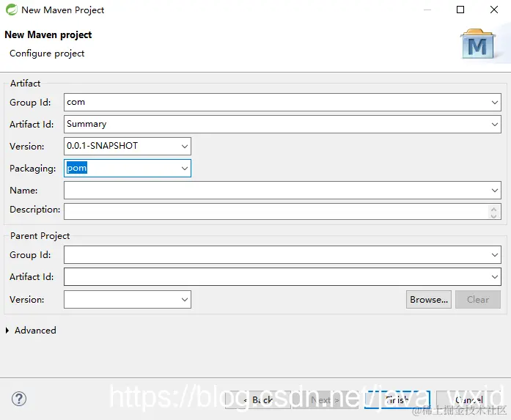Screen dimensions: 511x420
Task: Click the 'New Maven project' heading
Action: [x=48, y=34]
